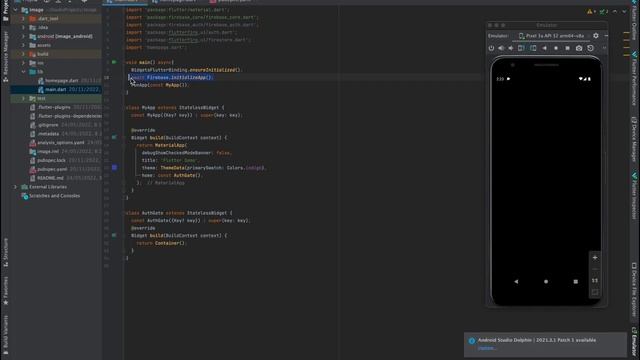
Task: Zoom in on the emulator display
Action: click(595, 258)
